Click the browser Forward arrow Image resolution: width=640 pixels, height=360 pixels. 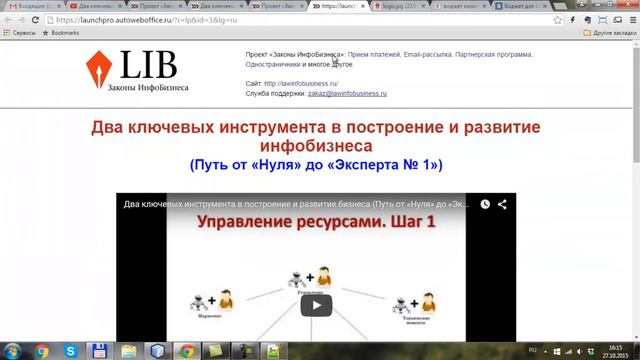point(22,20)
